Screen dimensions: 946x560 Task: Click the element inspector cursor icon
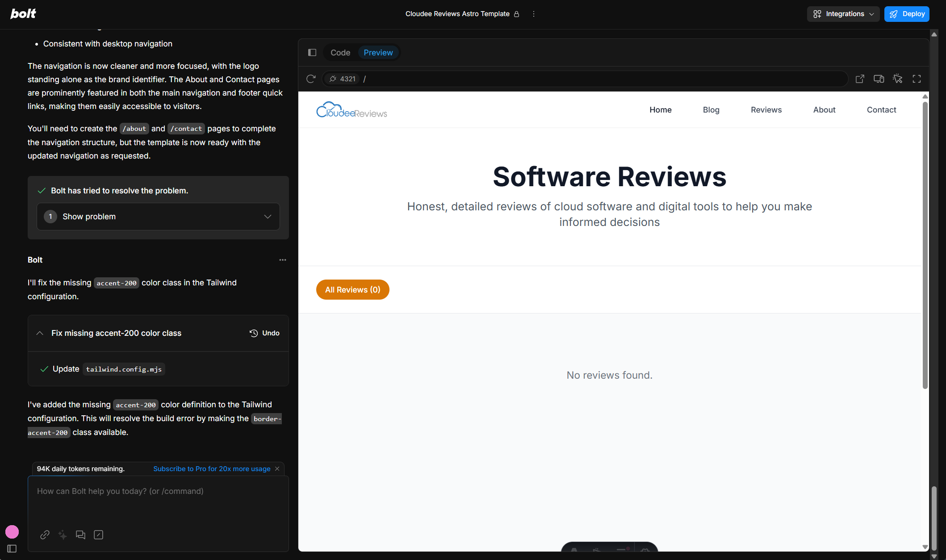pos(898,79)
